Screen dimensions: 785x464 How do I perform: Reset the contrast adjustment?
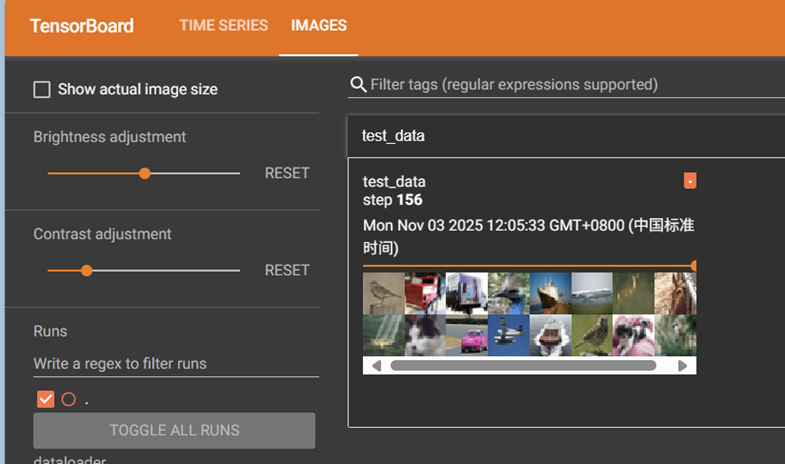[287, 270]
